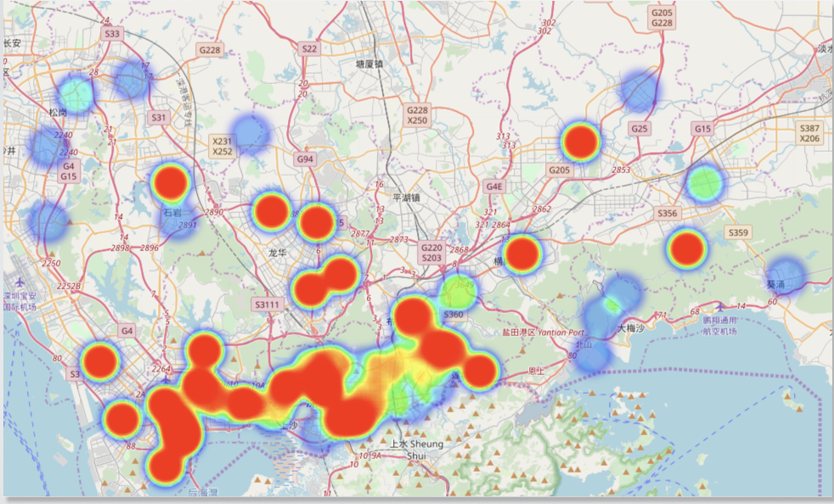Click the yellow-green heat spot above S360 shield
Image resolution: width=834 pixels, height=504 pixels.
click(x=458, y=291)
